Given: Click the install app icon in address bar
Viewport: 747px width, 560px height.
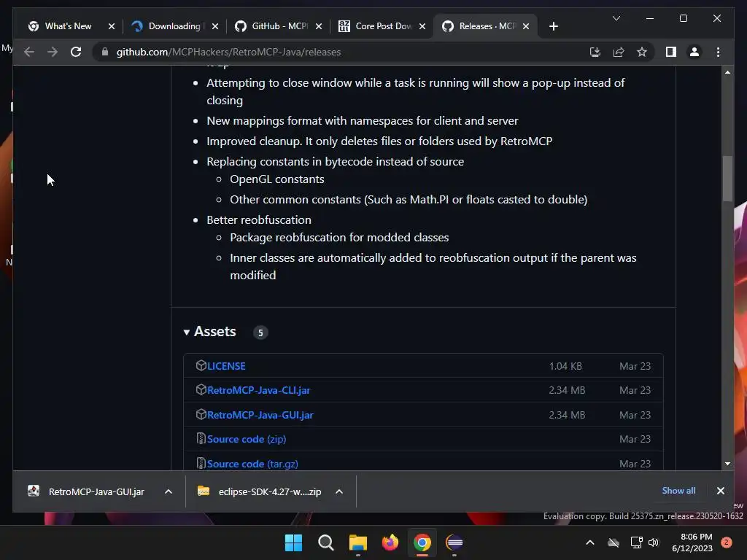Looking at the screenshot, I should 595,52.
